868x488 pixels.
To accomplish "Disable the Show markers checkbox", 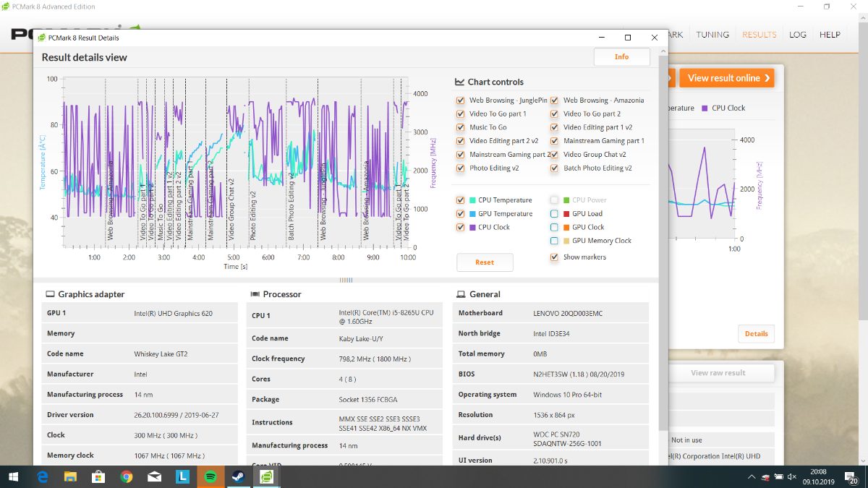I will (x=555, y=257).
